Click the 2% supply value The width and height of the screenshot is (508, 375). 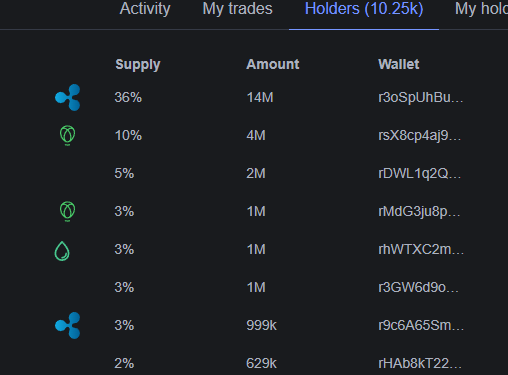tap(124, 363)
